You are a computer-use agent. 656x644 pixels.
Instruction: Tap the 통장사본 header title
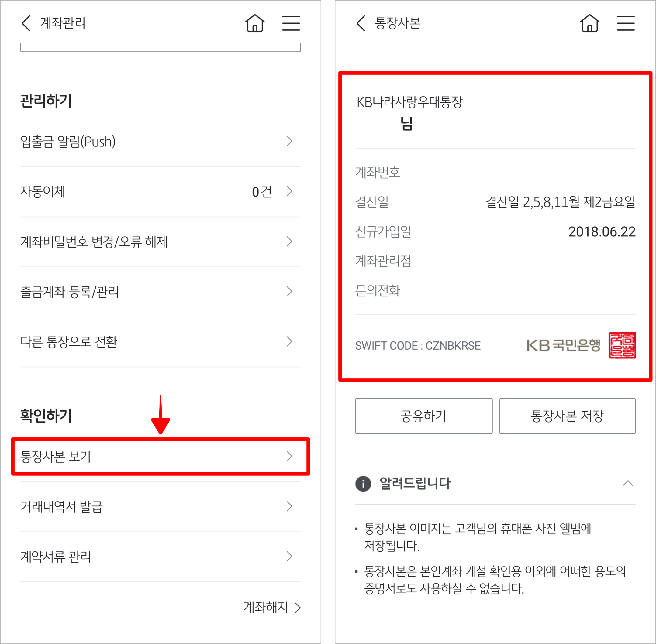[x=397, y=23]
